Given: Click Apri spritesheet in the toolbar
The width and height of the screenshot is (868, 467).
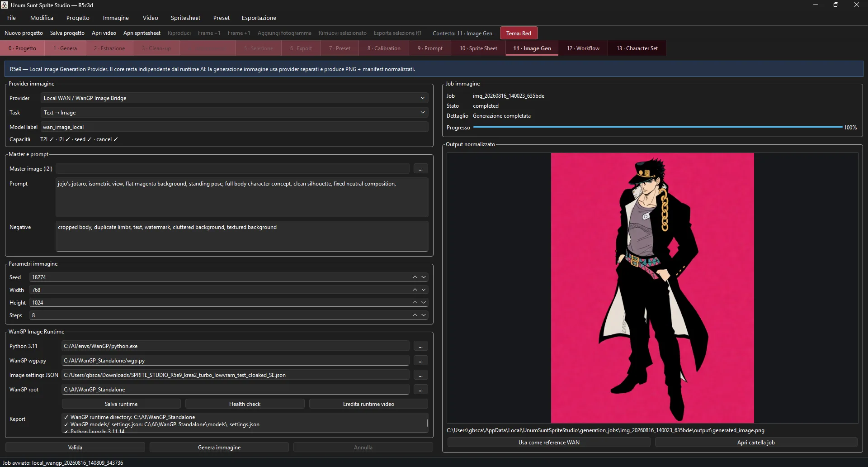Looking at the screenshot, I should 142,33.
